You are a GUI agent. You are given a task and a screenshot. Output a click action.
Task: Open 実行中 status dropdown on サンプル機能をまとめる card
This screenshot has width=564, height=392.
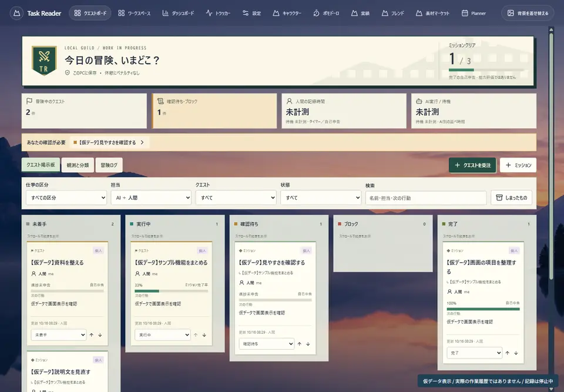163,335
